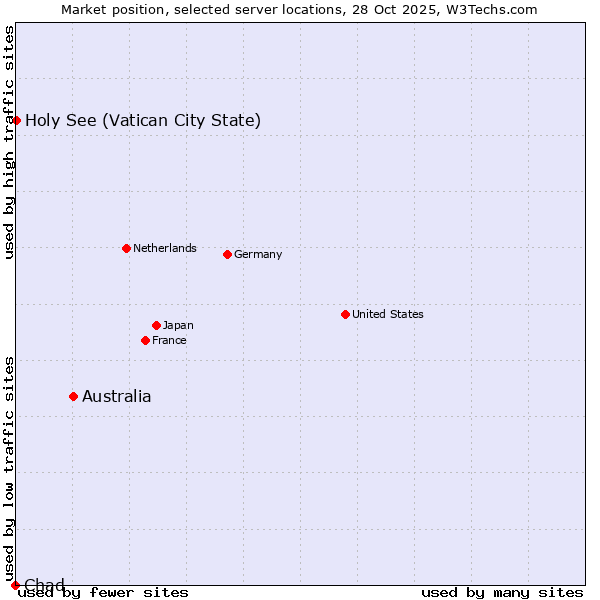Select the "Netherlands" text label
600x600 pixels.
click(x=164, y=248)
